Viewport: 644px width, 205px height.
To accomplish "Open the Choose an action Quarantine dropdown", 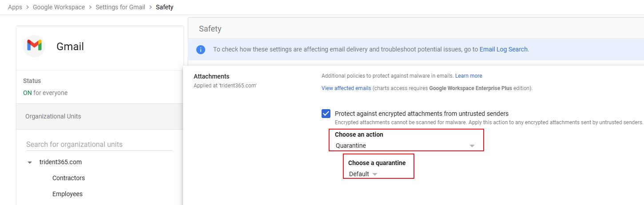I will click(405, 146).
